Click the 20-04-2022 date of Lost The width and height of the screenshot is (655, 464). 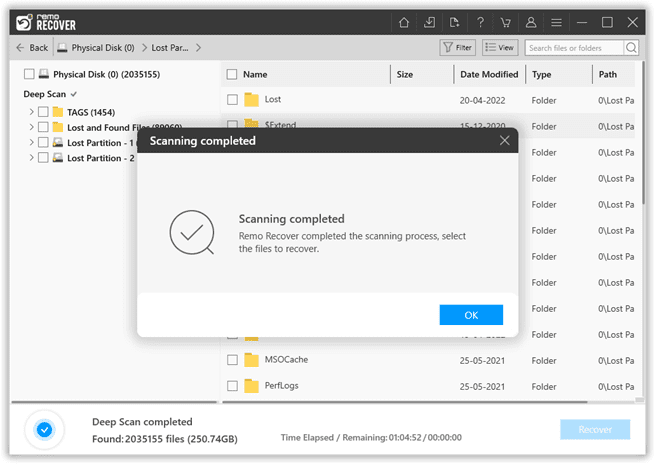(x=482, y=100)
